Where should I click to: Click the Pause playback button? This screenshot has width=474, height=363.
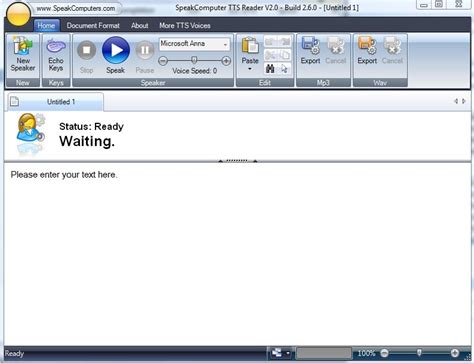click(145, 57)
